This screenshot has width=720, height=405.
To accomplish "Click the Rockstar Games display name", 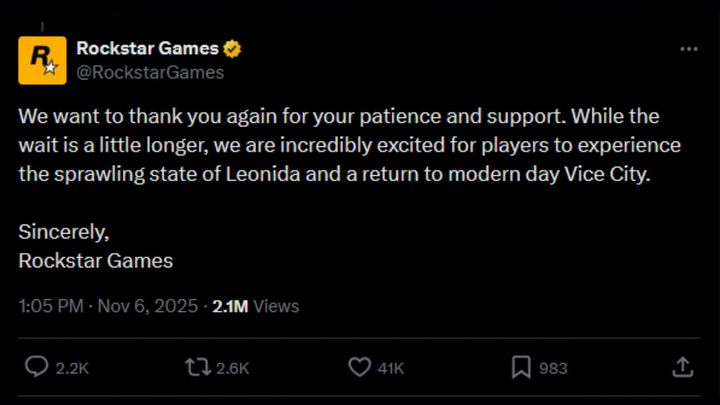I will tap(146, 49).
